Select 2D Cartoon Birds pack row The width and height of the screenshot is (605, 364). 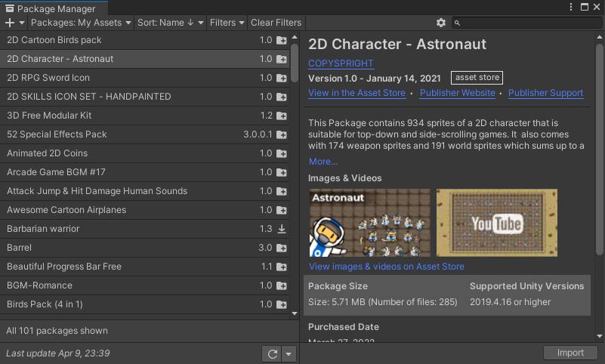[x=145, y=40]
